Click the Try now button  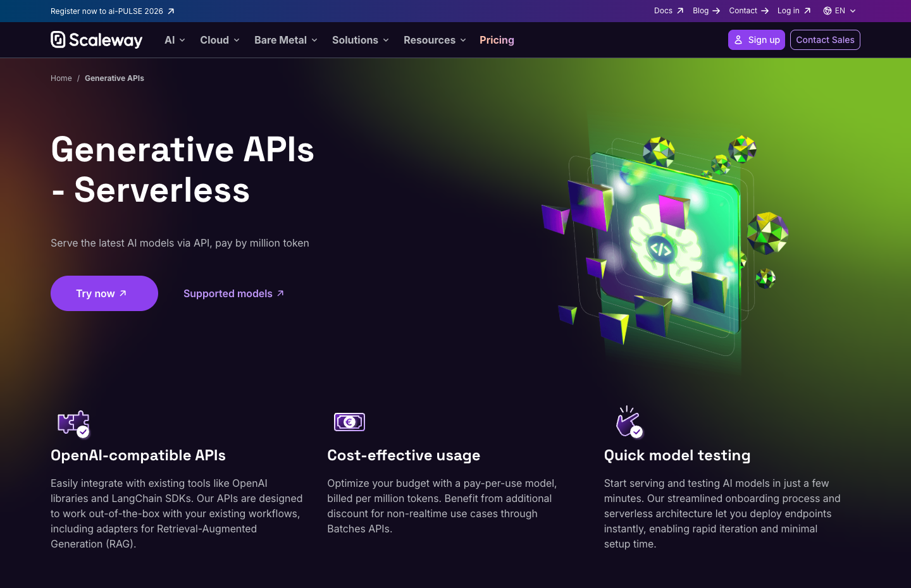[x=104, y=293]
